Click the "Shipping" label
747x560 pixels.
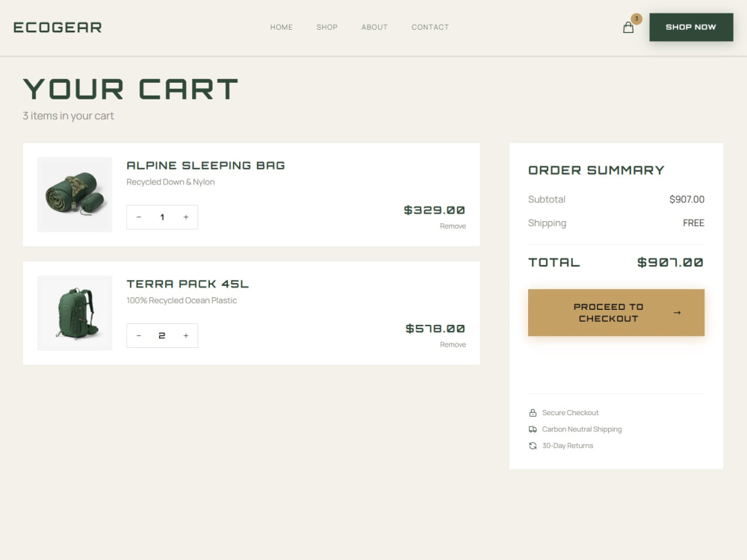(547, 223)
